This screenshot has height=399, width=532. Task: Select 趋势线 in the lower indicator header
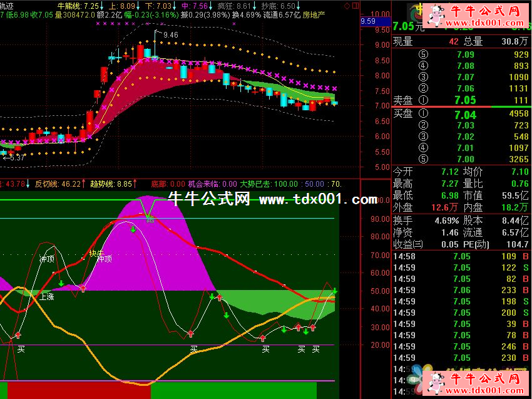(x=103, y=184)
